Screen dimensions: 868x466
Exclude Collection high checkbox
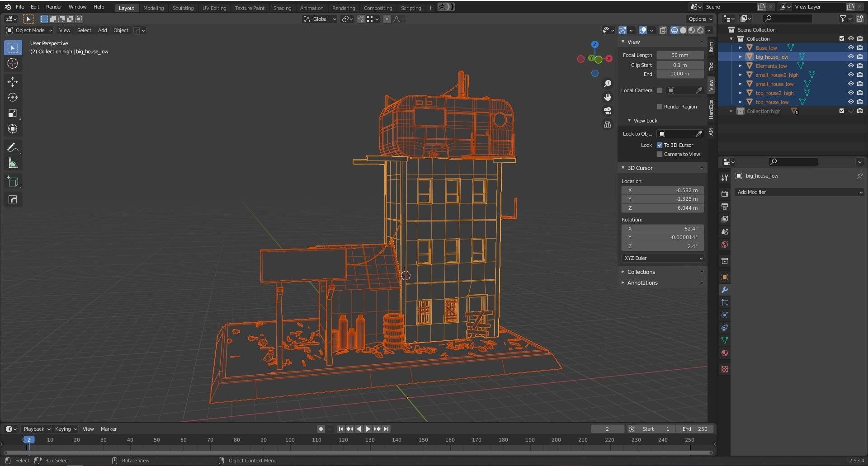pos(842,111)
